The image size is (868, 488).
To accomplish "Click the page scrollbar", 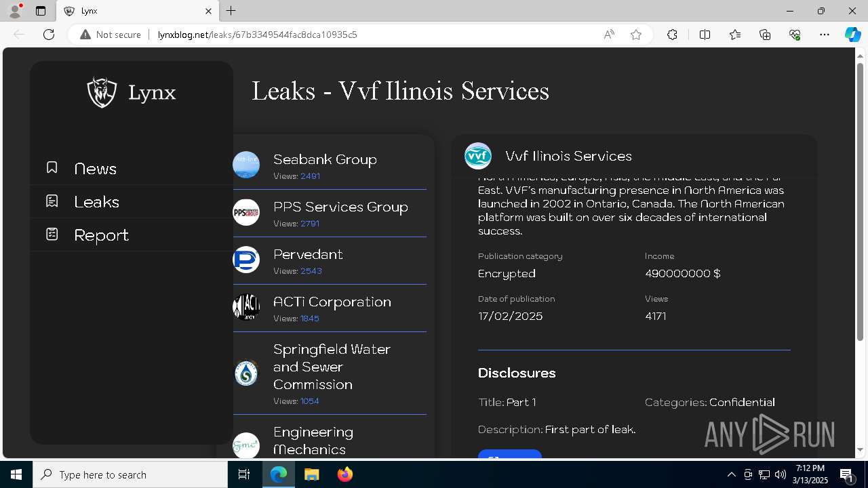I will [860, 202].
